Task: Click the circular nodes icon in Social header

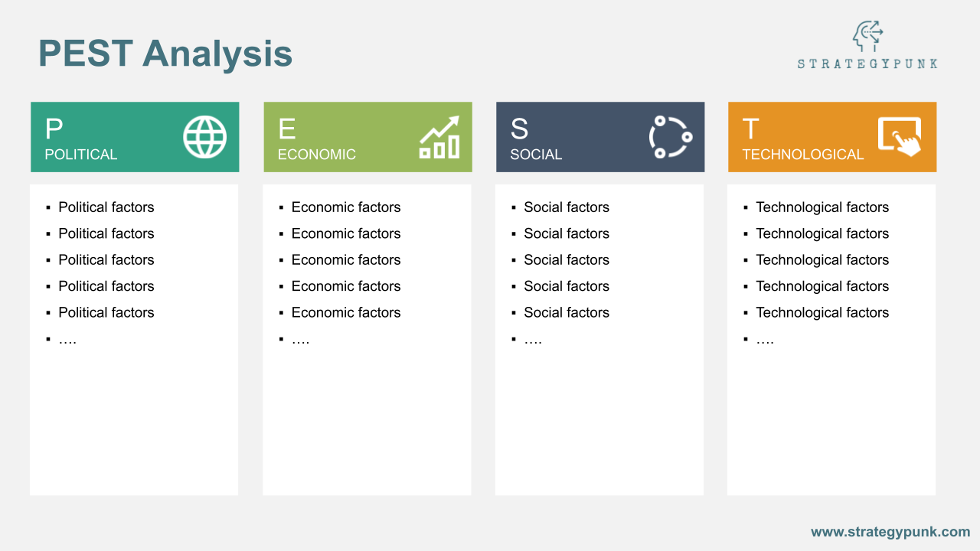Action: click(671, 138)
